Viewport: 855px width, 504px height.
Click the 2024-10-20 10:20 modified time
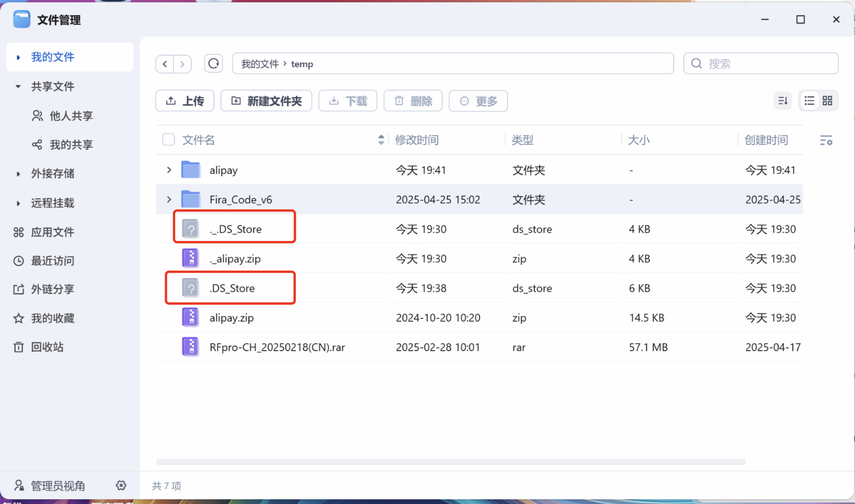(x=438, y=318)
